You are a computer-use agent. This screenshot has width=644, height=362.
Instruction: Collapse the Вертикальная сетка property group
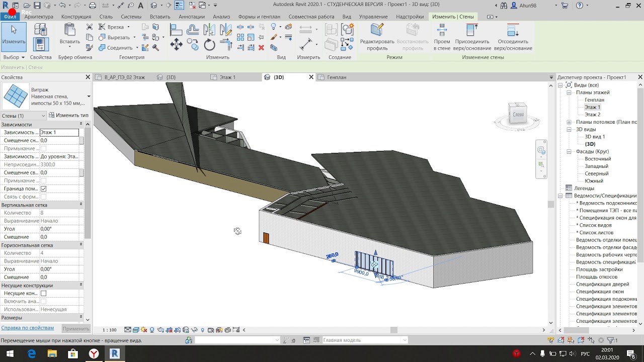[x=81, y=205]
